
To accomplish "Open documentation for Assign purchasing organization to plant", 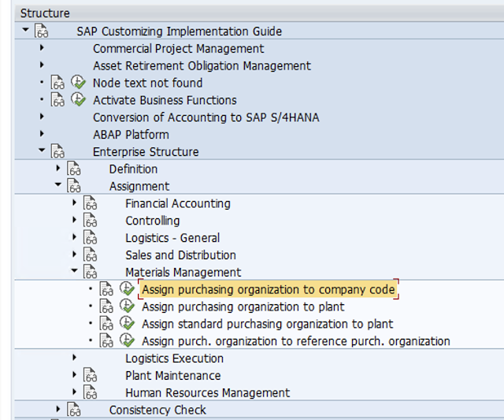I will [106, 307].
